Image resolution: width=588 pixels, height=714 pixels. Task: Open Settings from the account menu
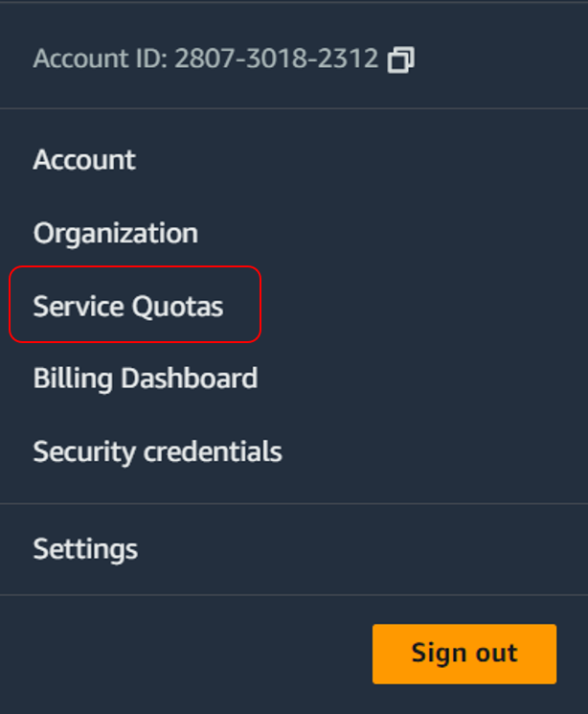tap(85, 549)
